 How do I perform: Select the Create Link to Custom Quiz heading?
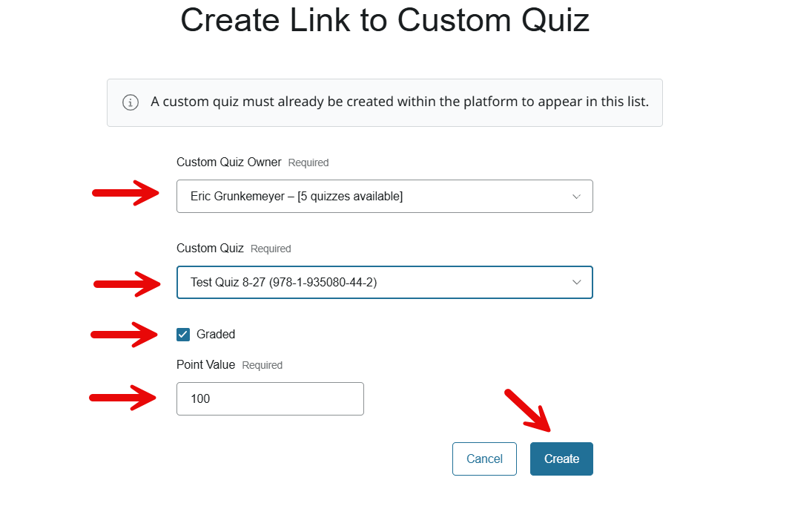point(385,21)
